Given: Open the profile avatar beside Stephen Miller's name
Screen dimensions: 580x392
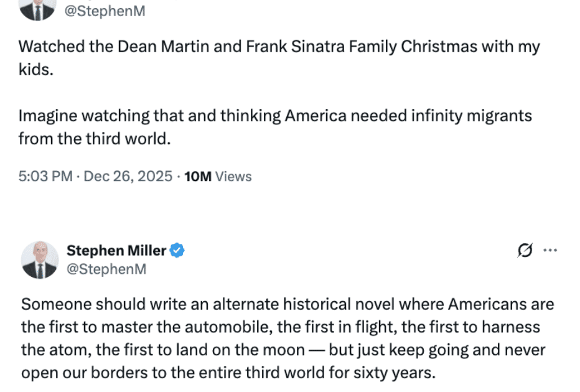Looking at the screenshot, I should coord(40,259).
